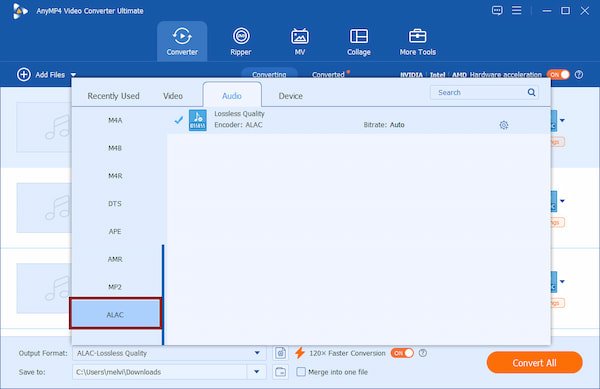Expand third file's format dropdown arrow
Screen dimensions: 600x389
(x=562, y=282)
